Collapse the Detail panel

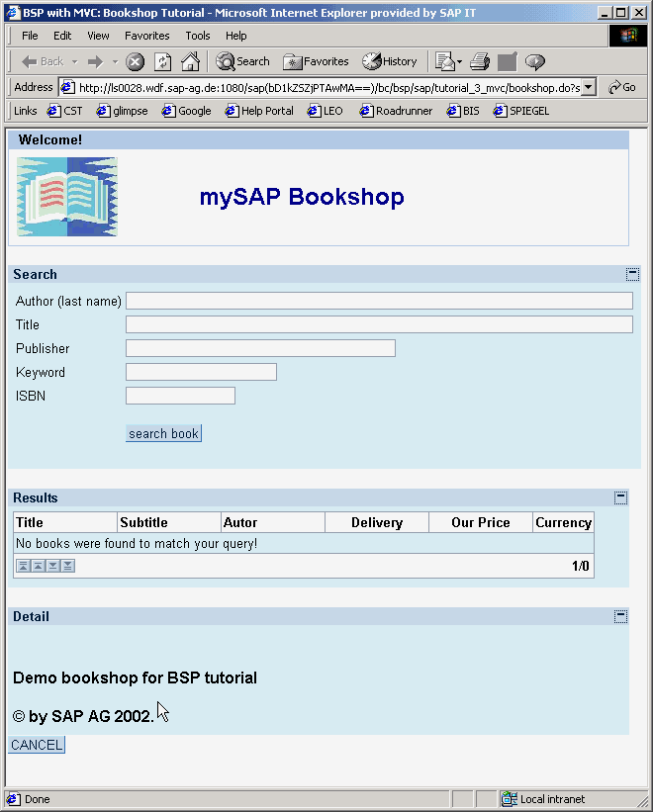click(621, 616)
